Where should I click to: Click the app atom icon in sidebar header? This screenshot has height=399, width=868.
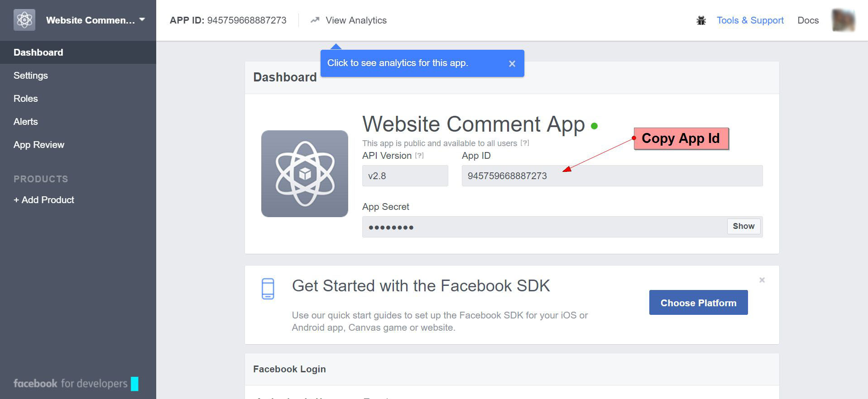24,20
